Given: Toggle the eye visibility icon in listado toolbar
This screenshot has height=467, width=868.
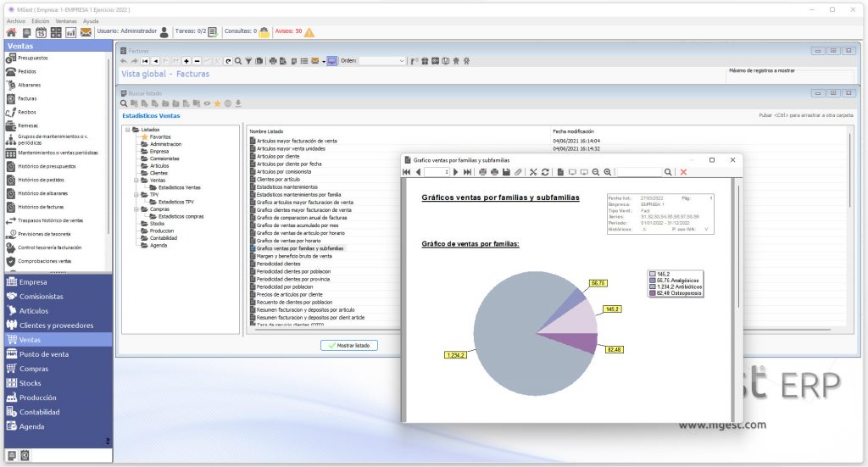Looking at the screenshot, I should [x=207, y=103].
